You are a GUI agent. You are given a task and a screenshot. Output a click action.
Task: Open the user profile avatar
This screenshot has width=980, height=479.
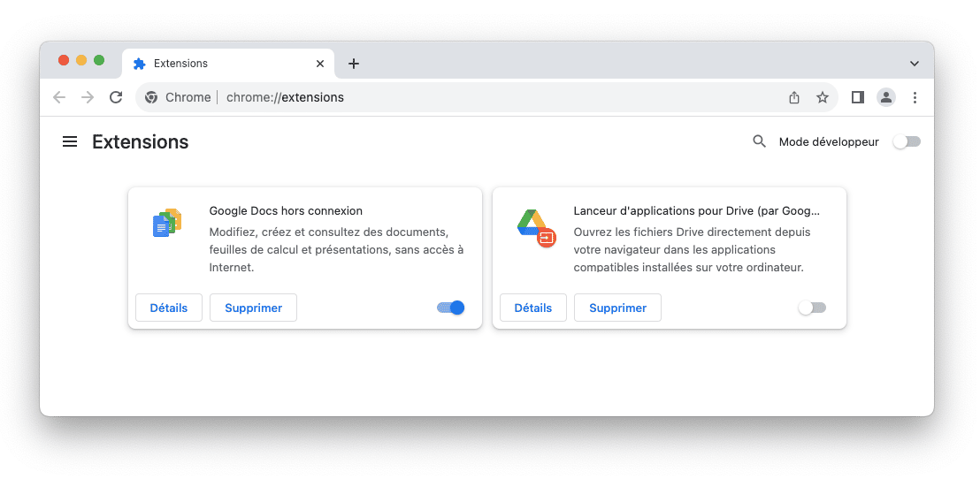pos(886,97)
